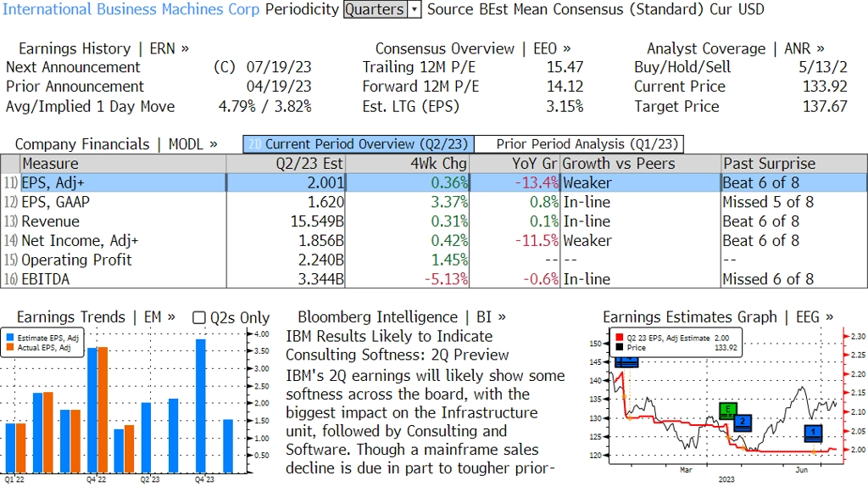Screen dimensions: 868x487
Task: Select the Operating Profit row
Action: [434, 260]
